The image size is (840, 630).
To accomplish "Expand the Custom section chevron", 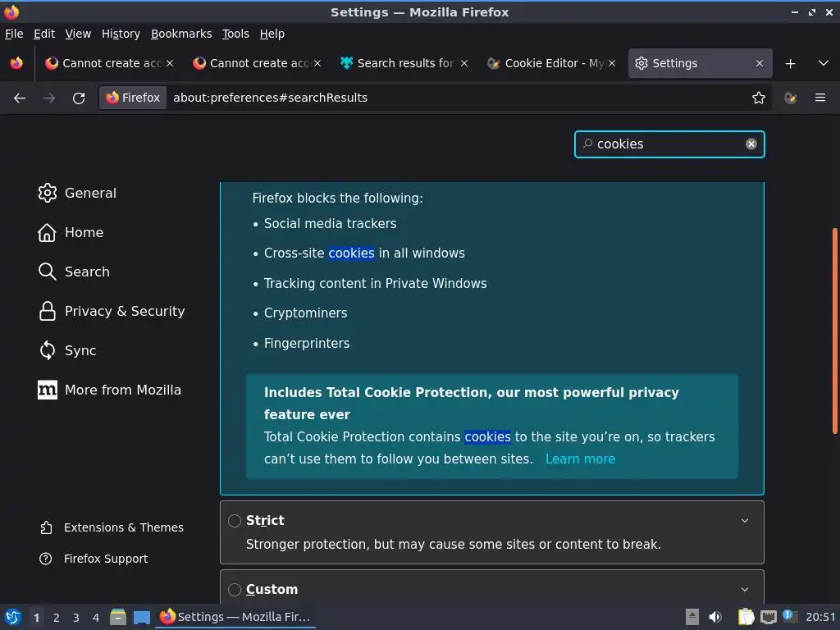I will (x=745, y=590).
